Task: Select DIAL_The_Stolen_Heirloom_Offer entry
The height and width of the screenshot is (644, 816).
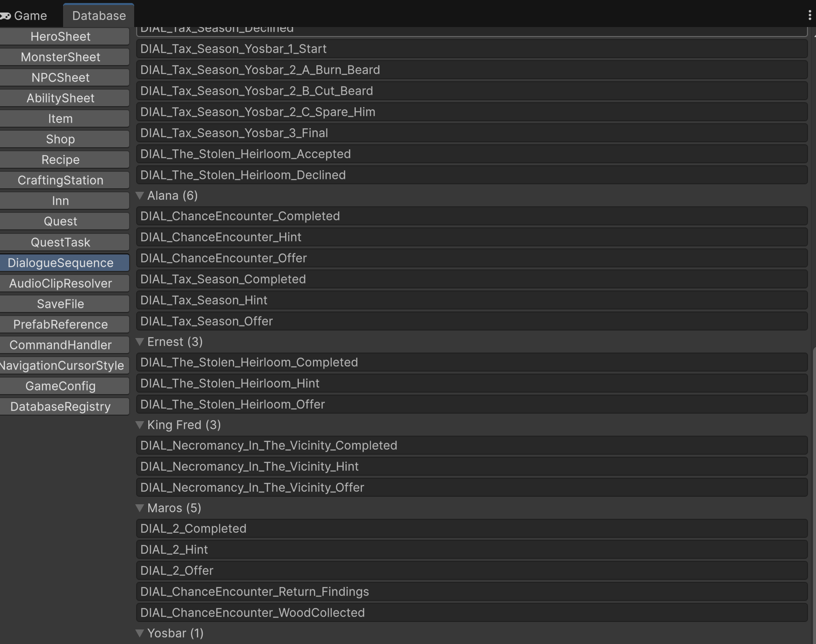Action: 471,405
